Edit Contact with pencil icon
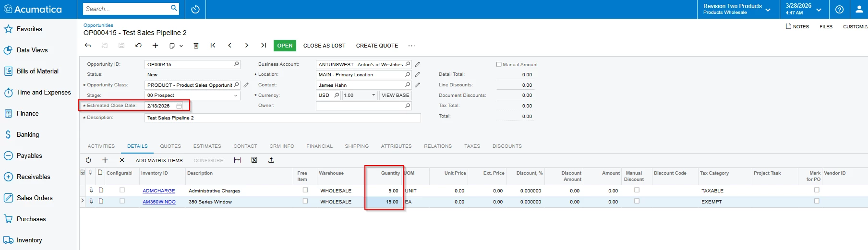 click(x=418, y=85)
